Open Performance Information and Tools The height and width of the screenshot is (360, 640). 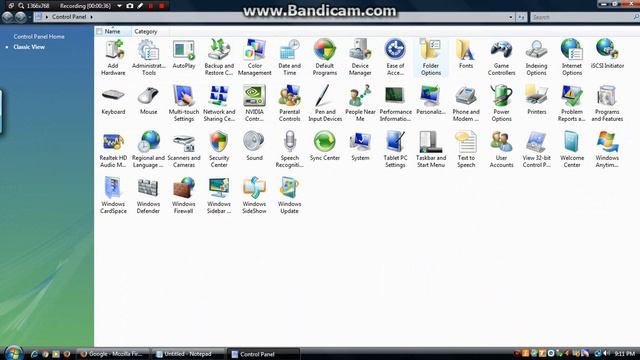click(395, 104)
